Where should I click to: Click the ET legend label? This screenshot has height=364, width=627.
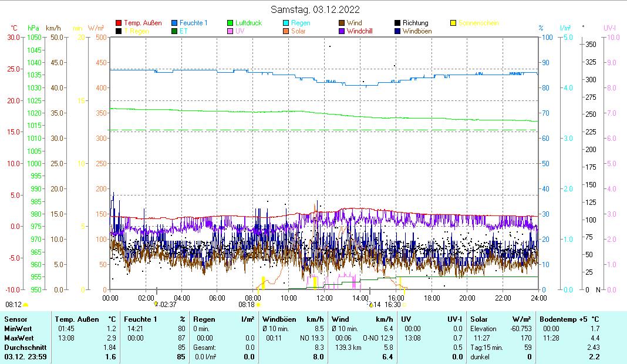(183, 31)
